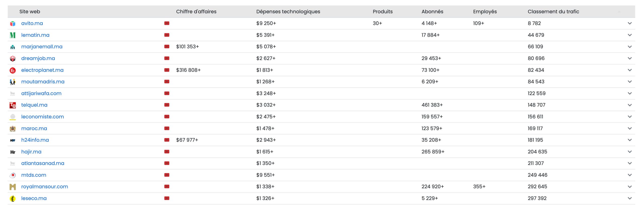Sort by Abonnés column header

(432, 12)
